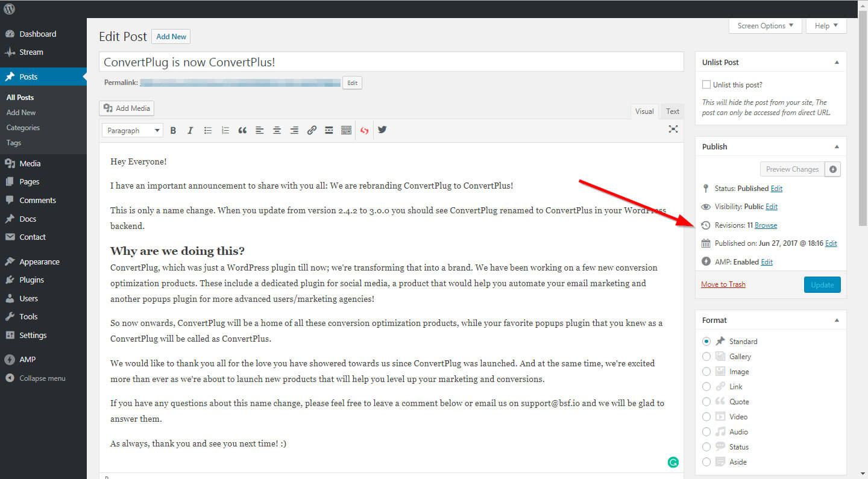
Task: Check the Unlist this post checkbox
Action: [706, 84]
